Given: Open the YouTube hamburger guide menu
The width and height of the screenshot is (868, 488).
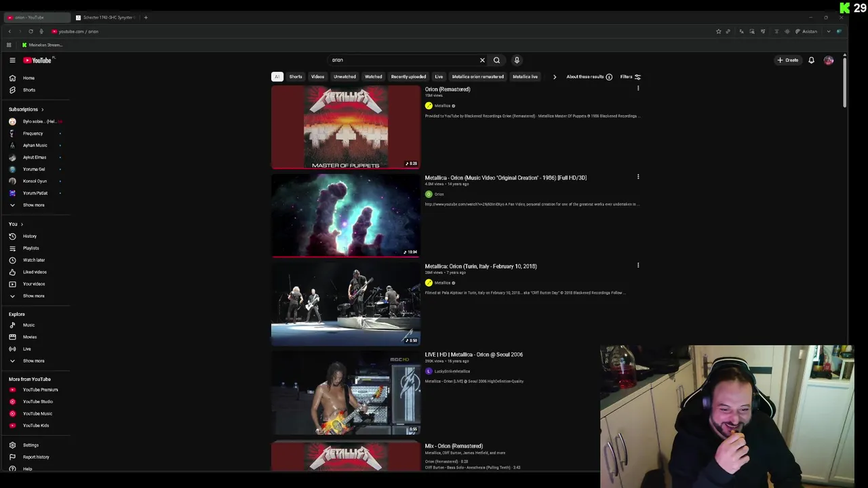Looking at the screenshot, I should coord(12,60).
